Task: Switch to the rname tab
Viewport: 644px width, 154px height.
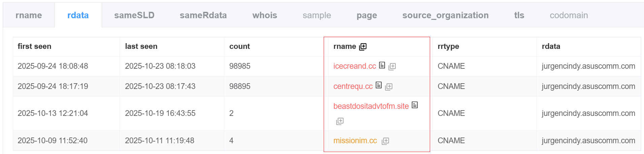Action: coord(29,15)
